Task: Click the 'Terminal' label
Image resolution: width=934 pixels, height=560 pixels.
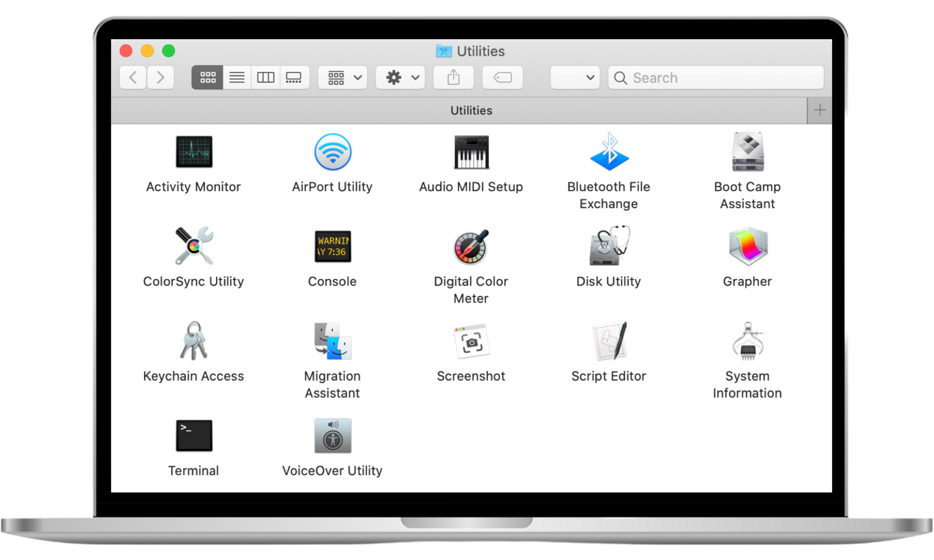Action: coord(193,470)
